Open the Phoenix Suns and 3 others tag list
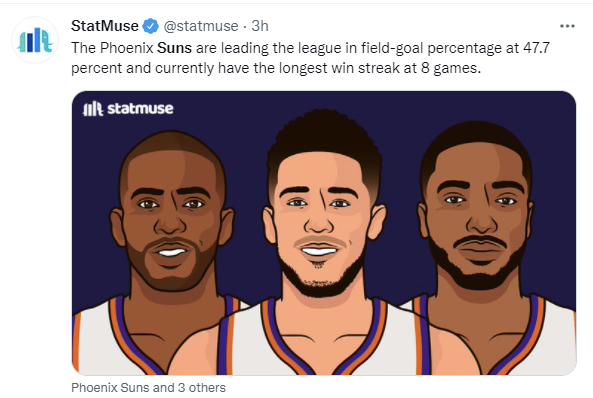This screenshot has height=398, width=593. 148,388
